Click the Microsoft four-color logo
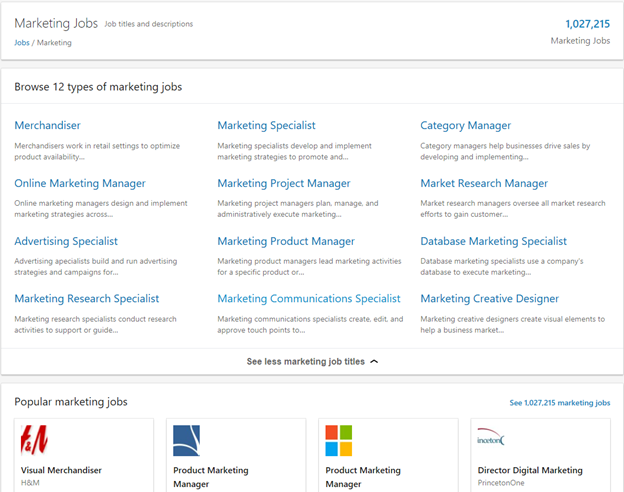624x492 pixels. tap(339, 441)
